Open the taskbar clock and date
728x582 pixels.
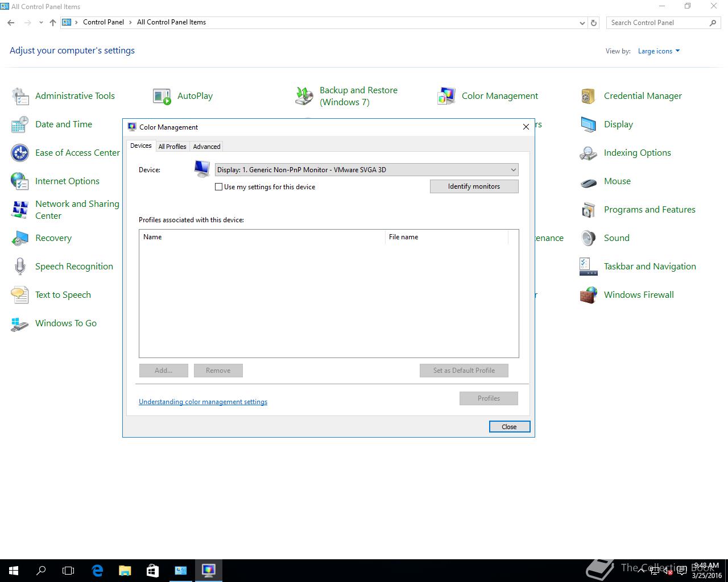(x=706, y=571)
